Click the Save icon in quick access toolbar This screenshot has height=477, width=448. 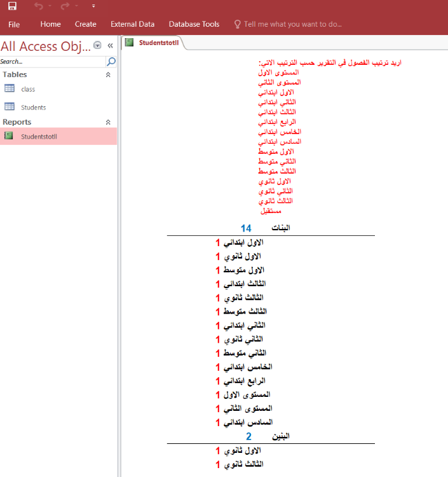click(x=12, y=6)
